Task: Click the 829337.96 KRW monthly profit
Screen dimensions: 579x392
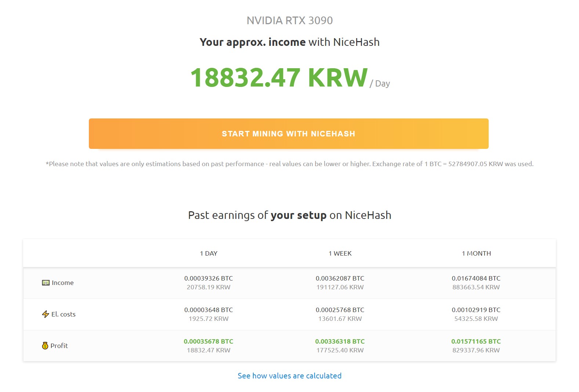Action: (x=476, y=350)
